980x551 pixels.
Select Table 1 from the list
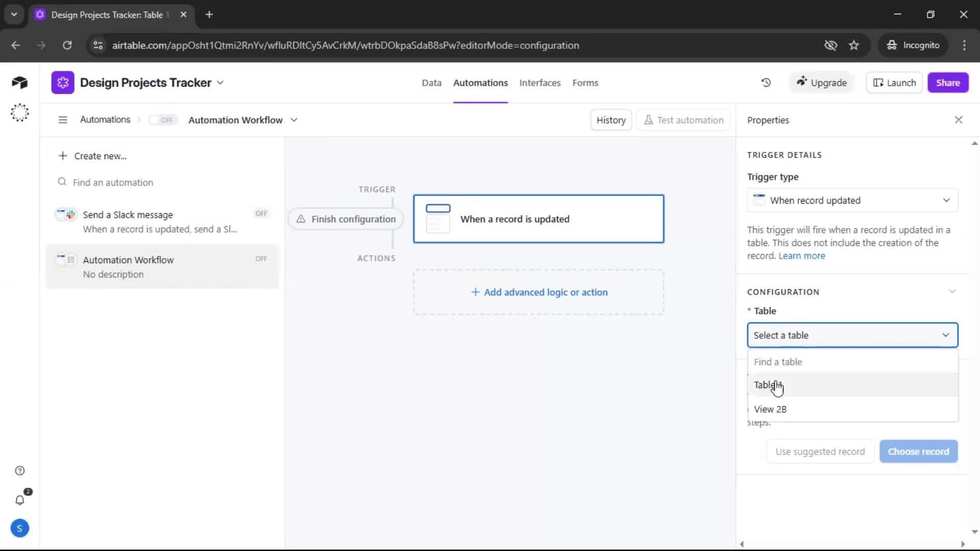852,385
